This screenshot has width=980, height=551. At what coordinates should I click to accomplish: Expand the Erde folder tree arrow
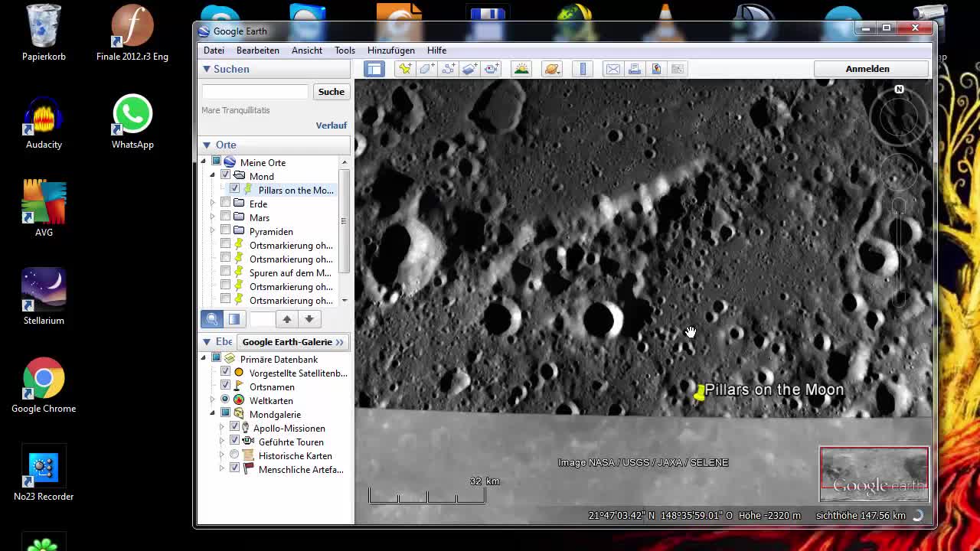pos(213,204)
